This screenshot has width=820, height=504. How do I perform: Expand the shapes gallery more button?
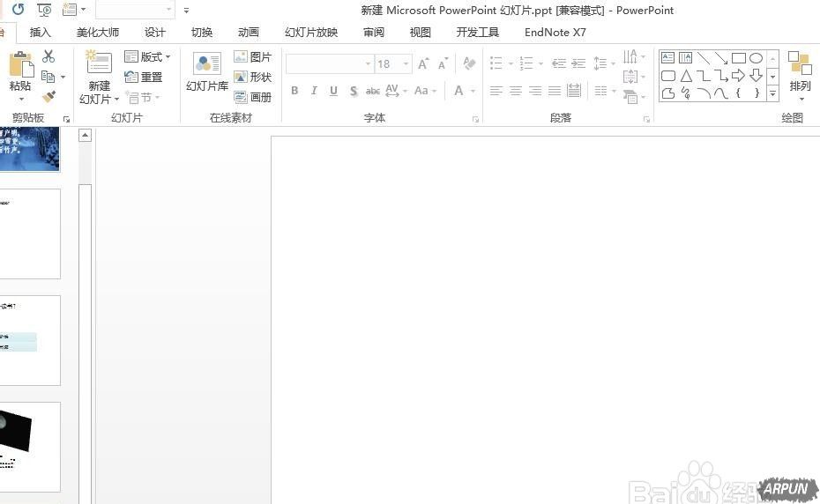click(x=773, y=93)
